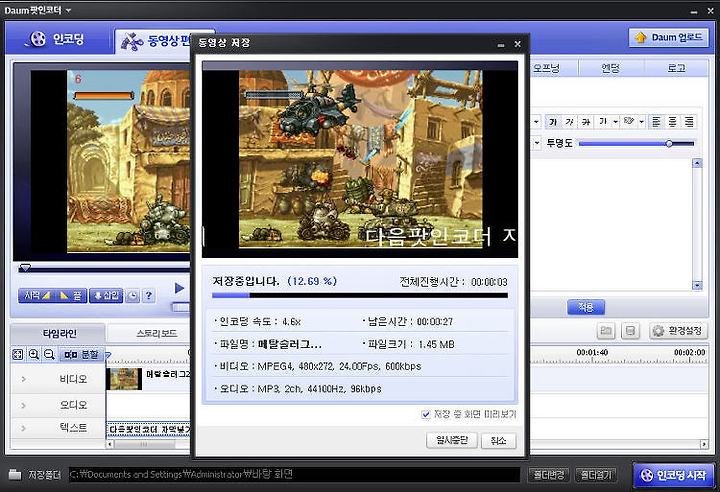Click the save folder path field
720x492 pixels.
(294, 474)
